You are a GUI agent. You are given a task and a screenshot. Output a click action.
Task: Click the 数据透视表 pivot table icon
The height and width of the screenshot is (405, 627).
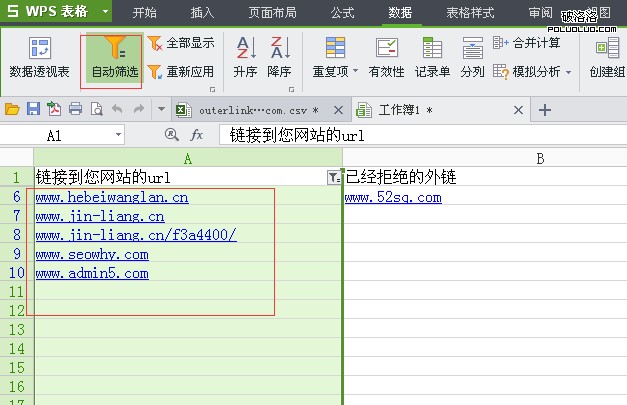(39, 48)
